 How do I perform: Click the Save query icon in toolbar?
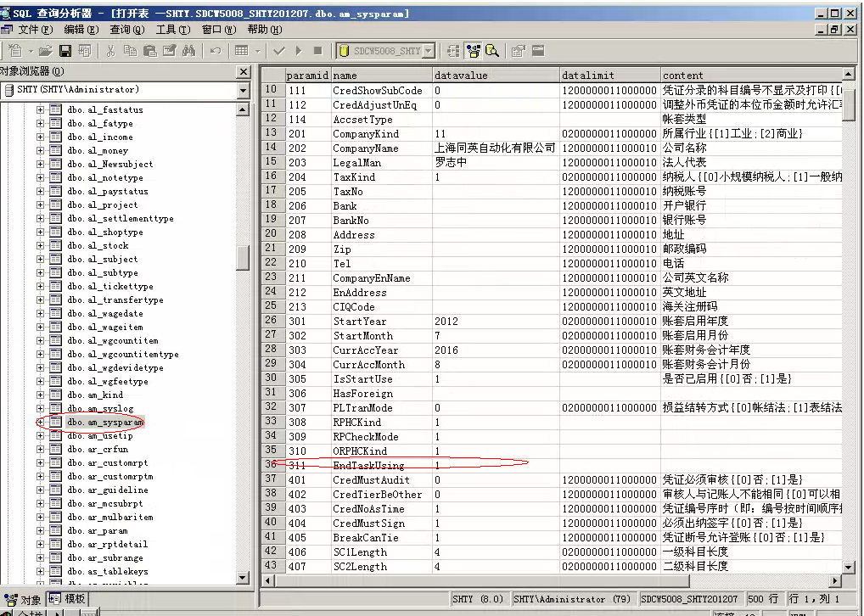click(x=65, y=51)
